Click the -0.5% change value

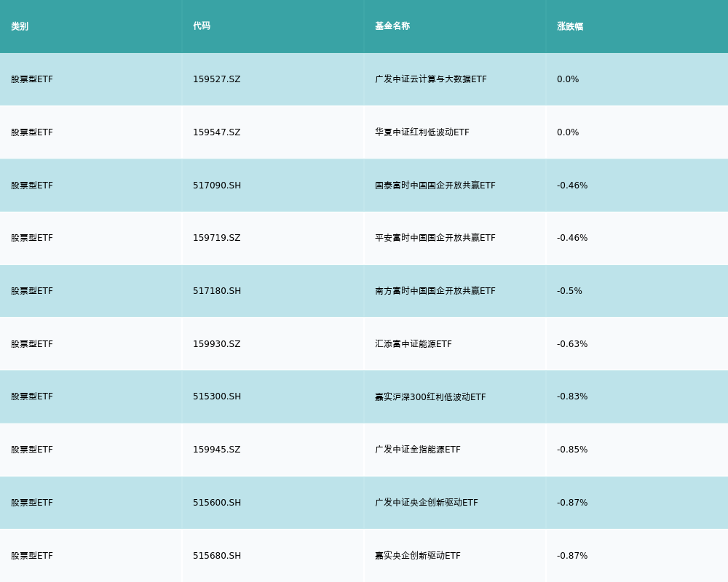pyautogui.click(x=569, y=291)
